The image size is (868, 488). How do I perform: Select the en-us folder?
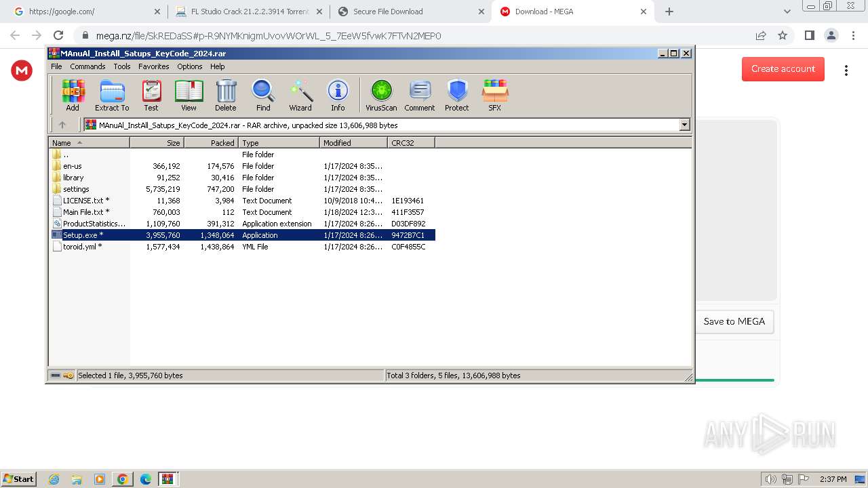73,166
